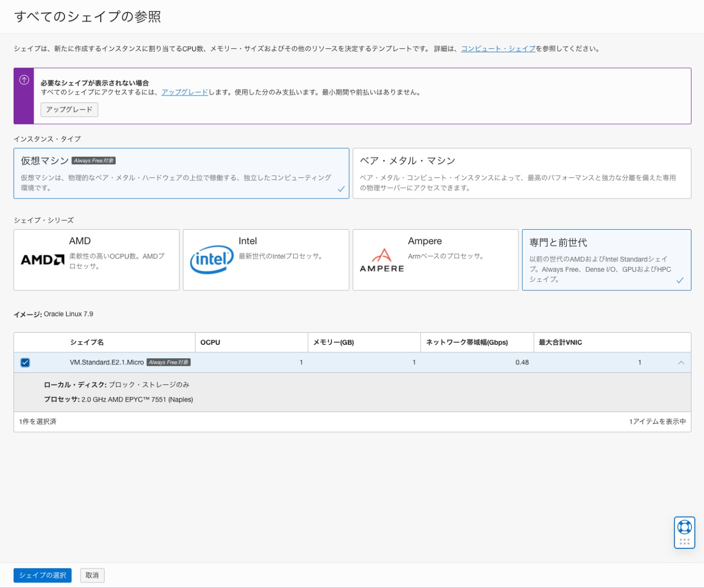The image size is (704, 588).
Task: Click the Intel logo
Action: [x=212, y=259]
